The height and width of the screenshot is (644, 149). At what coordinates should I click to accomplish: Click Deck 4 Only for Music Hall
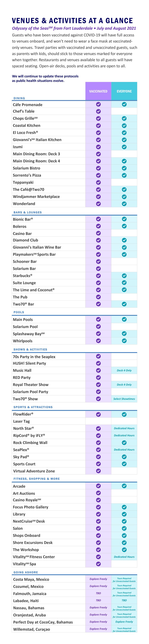coord(124,370)
